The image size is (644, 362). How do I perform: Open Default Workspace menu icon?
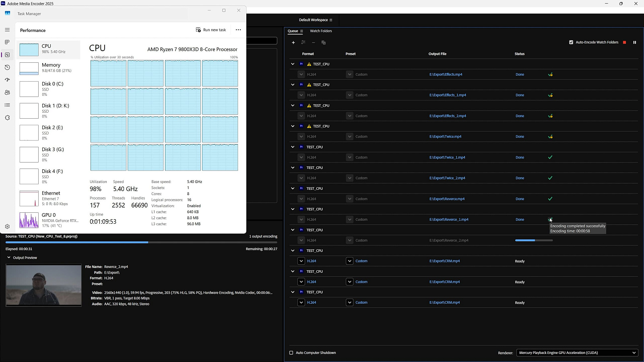pyautogui.click(x=331, y=20)
